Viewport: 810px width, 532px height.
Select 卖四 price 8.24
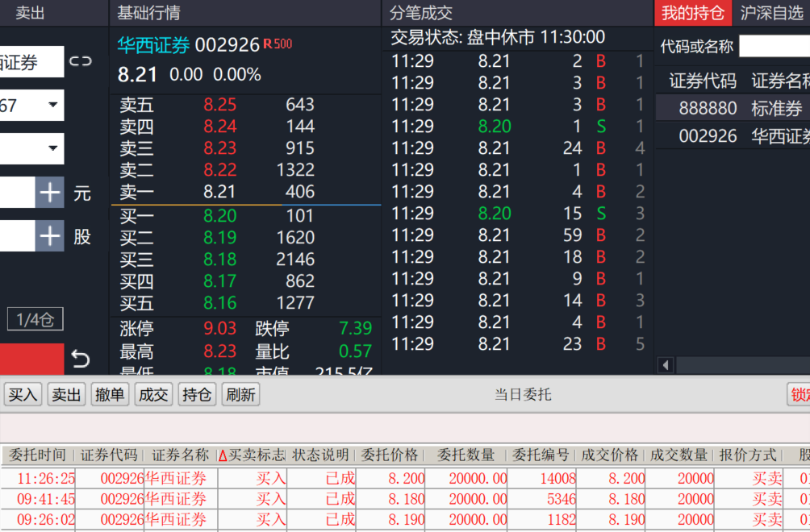click(x=219, y=127)
